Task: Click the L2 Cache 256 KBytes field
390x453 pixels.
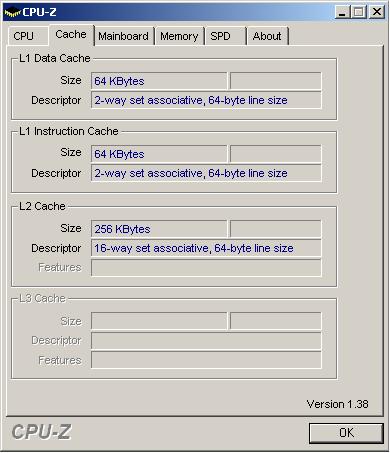Action: pos(159,229)
